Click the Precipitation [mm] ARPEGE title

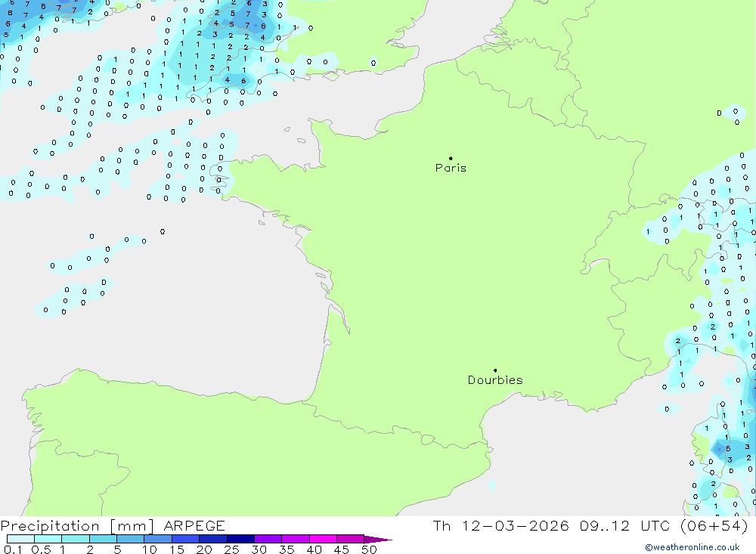pos(113,525)
